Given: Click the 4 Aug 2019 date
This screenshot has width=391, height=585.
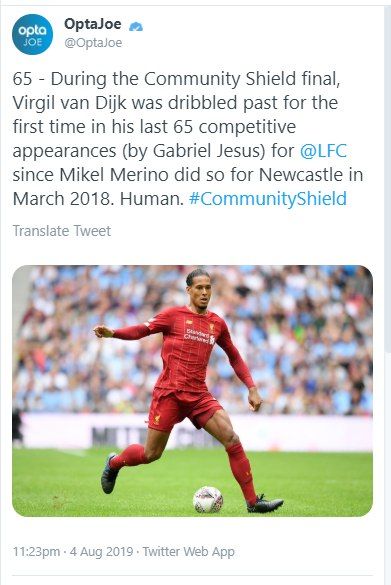Looking at the screenshot, I should coord(101,552).
